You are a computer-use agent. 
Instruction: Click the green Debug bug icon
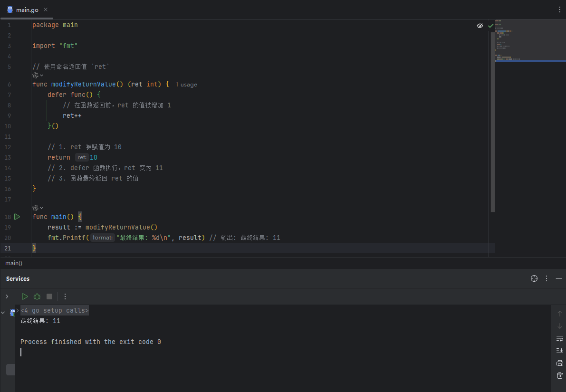pyautogui.click(x=37, y=296)
